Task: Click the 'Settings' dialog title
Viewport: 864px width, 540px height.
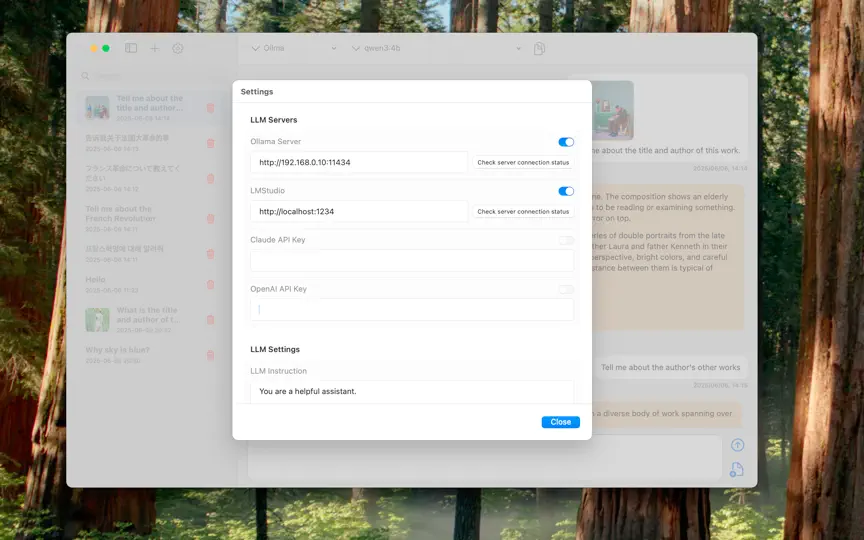Action: coord(257,92)
